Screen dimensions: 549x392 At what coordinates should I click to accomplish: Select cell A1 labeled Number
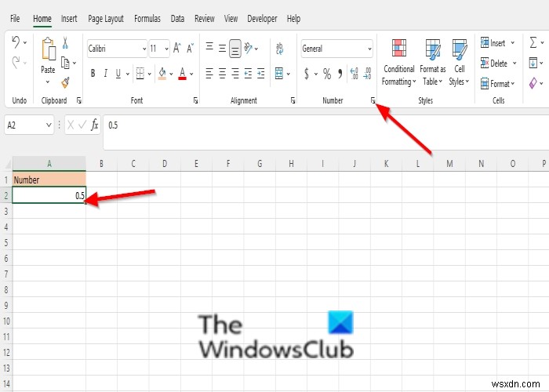49,180
